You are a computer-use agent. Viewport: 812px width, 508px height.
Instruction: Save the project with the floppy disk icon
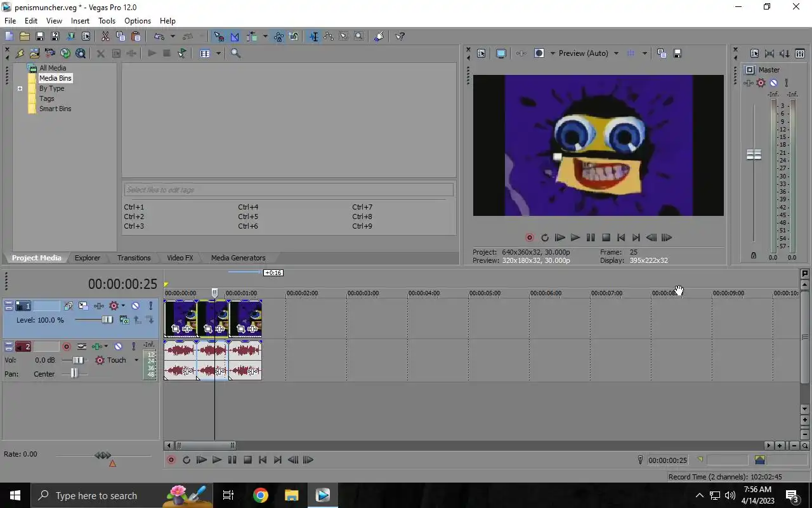pos(39,36)
